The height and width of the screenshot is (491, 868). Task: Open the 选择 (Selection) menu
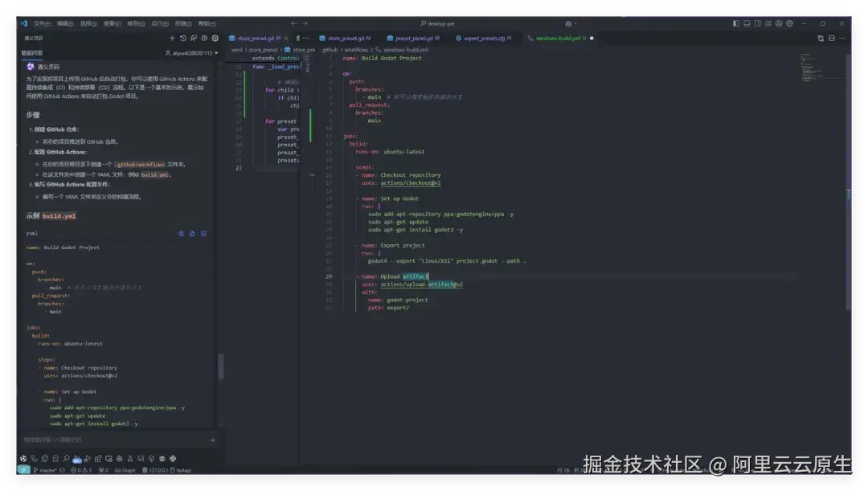(88, 24)
